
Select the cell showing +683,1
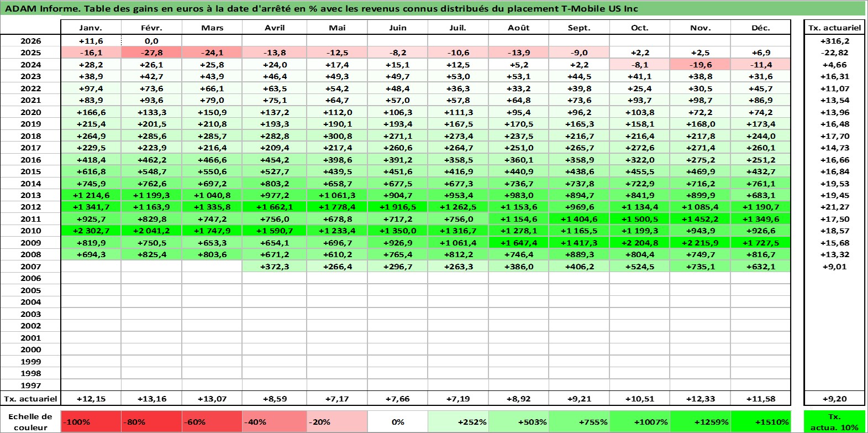pyautogui.click(x=761, y=195)
